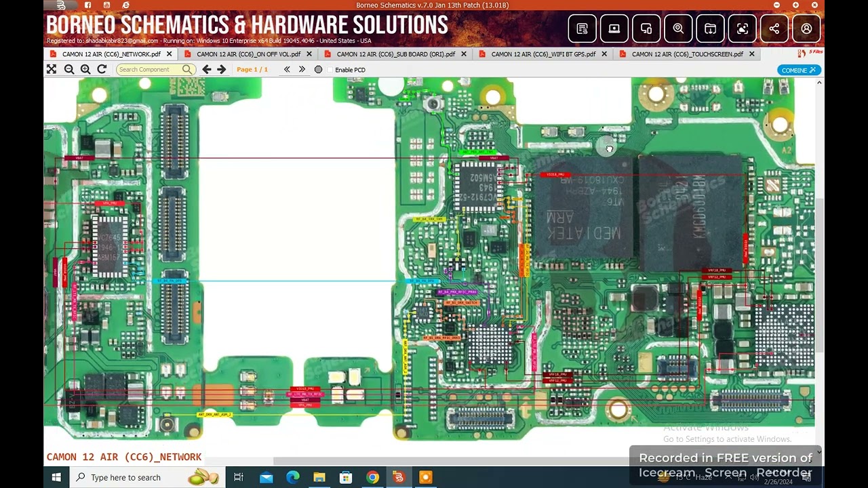Open Facebook icon in title bar
Image resolution: width=868 pixels, height=488 pixels.
pyautogui.click(x=87, y=5)
